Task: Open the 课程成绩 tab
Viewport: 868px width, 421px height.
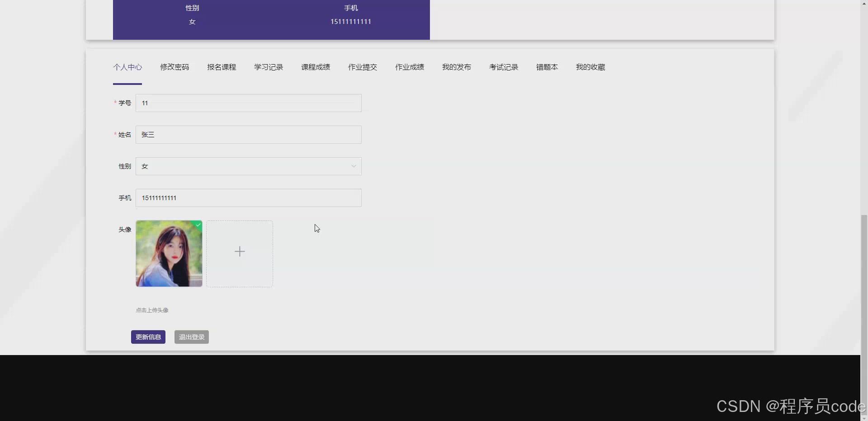Action: coord(316,67)
